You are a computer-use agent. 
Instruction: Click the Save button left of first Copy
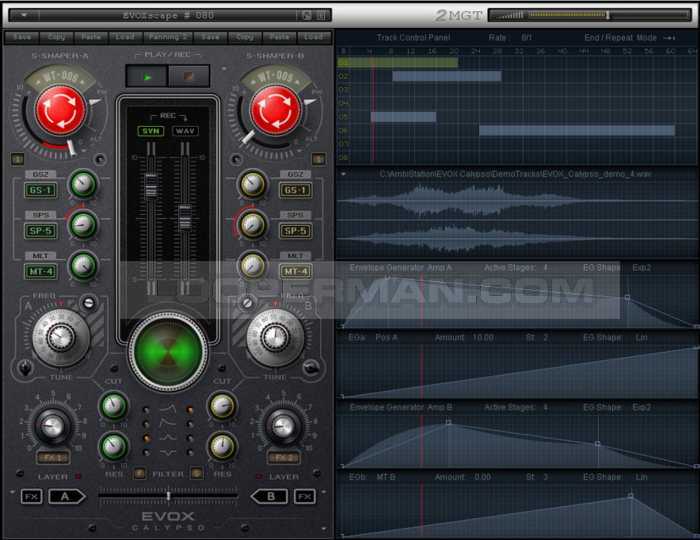(22, 37)
